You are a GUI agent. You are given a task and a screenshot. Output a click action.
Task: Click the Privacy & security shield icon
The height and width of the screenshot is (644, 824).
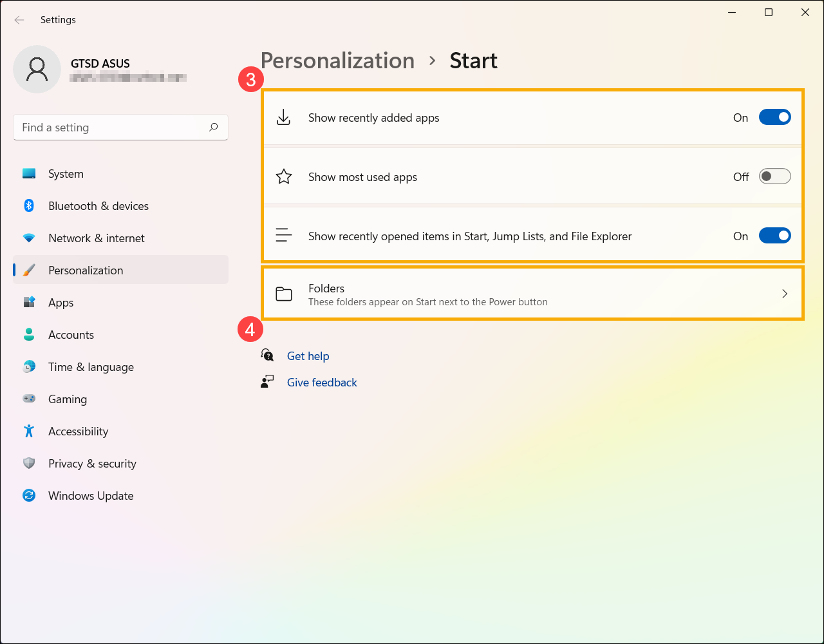[29, 464]
